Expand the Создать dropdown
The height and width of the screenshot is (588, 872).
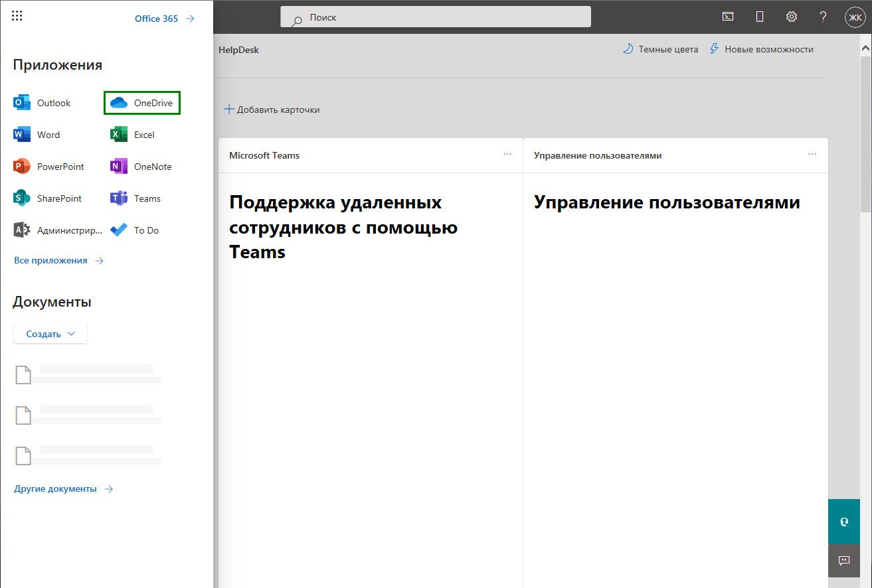[x=50, y=334]
